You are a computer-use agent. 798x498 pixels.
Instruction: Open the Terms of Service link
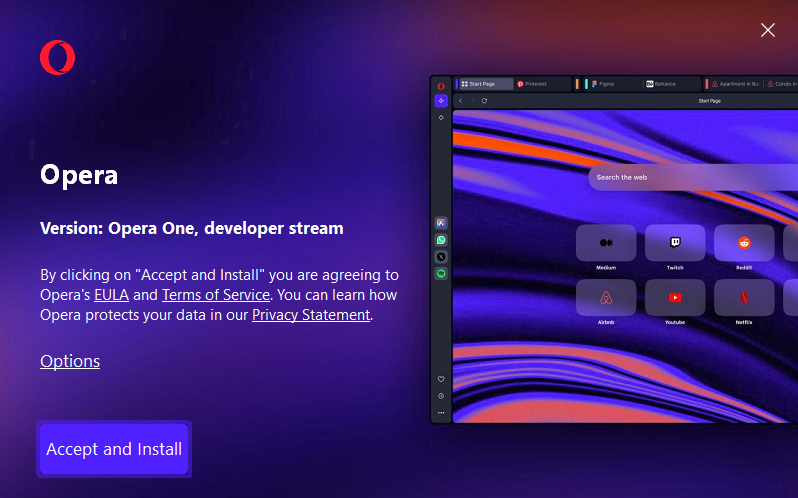click(216, 295)
